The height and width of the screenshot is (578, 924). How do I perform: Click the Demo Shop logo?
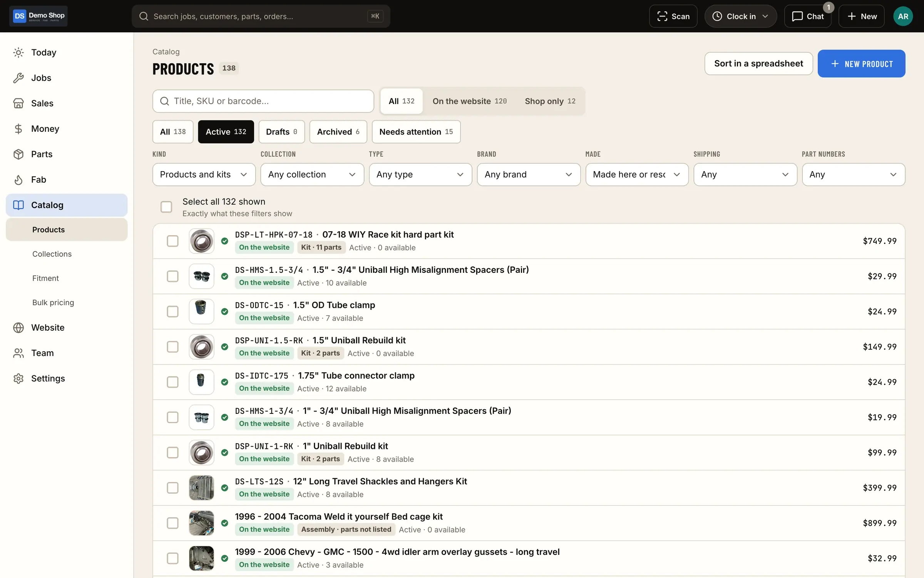pos(38,16)
